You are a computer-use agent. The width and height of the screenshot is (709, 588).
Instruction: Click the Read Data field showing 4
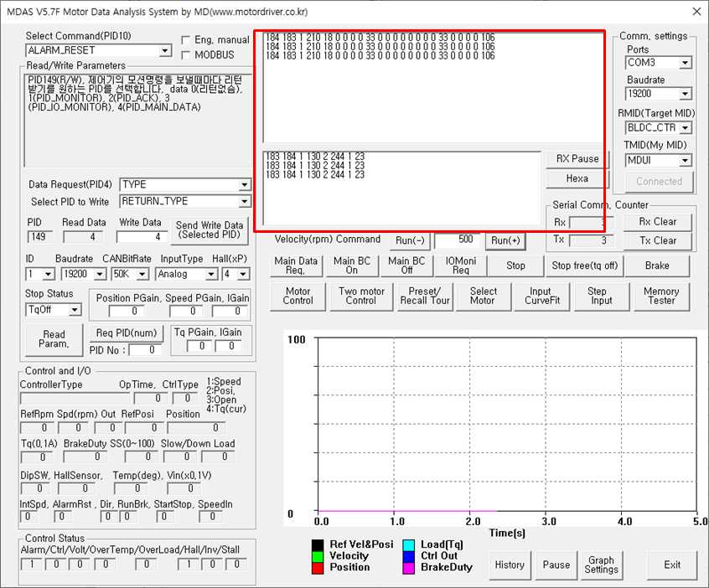tap(82, 237)
